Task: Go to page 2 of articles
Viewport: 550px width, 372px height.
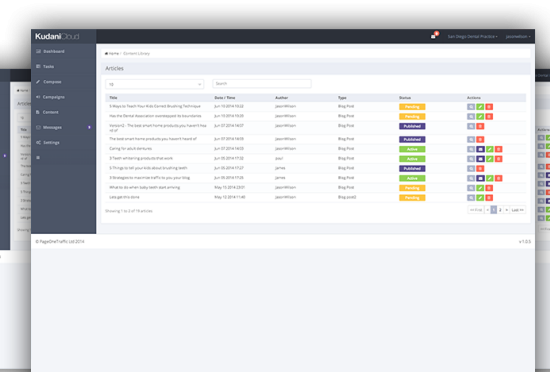Action: pos(500,210)
